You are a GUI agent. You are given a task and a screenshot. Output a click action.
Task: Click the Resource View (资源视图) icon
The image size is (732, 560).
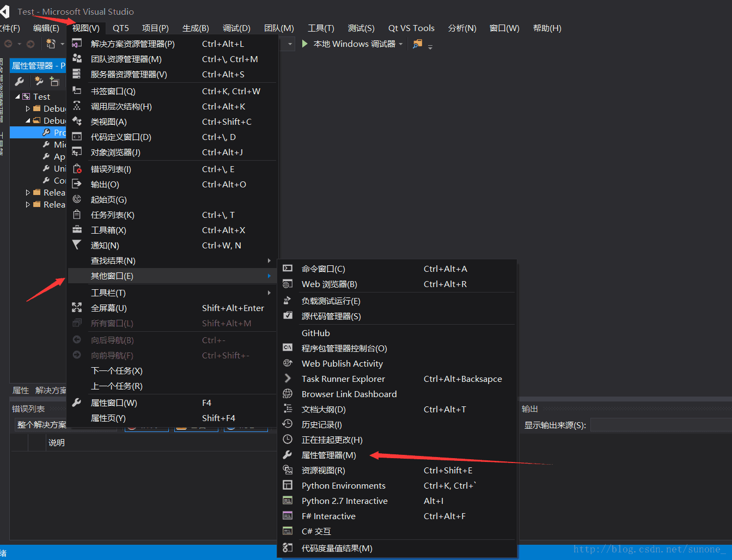pyautogui.click(x=288, y=470)
